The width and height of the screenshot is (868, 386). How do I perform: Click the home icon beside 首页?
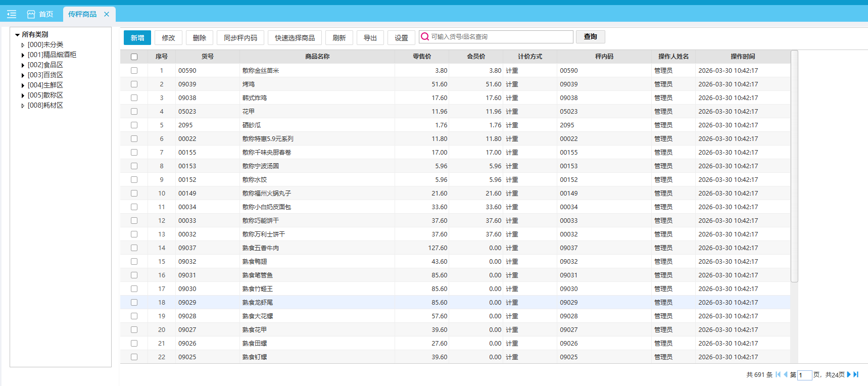31,14
